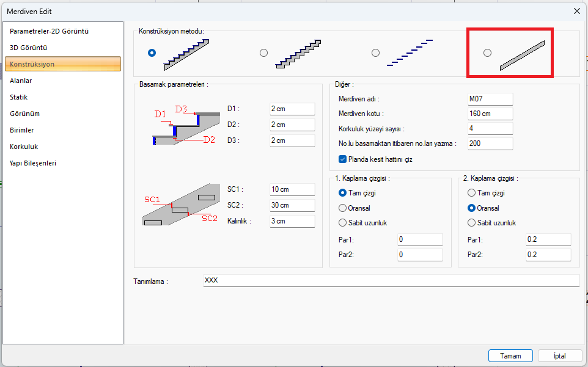588x367 pixels.
Task: Choose 'Tam çizgi' under 2. Kaplama çizgisi
Action: coord(471,193)
